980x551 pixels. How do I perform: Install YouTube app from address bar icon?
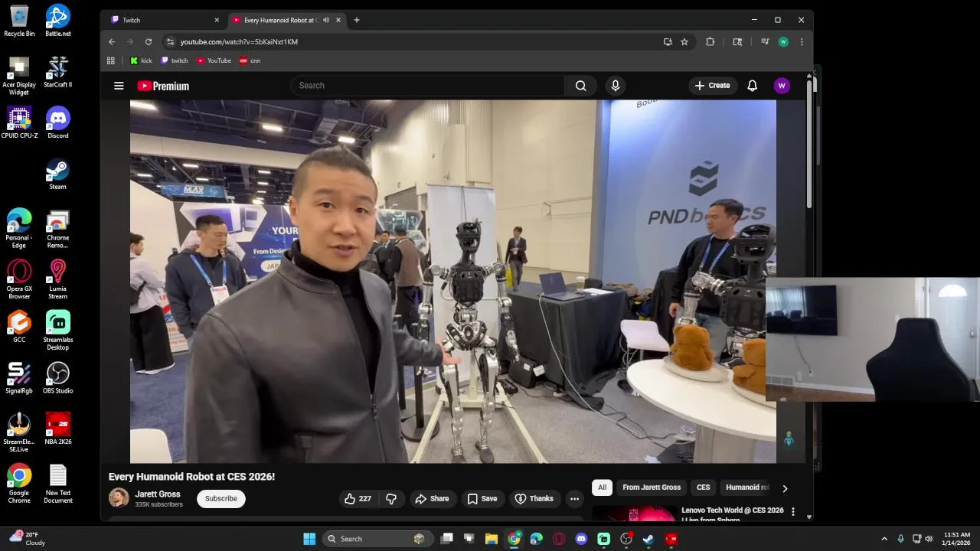tap(668, 41)
